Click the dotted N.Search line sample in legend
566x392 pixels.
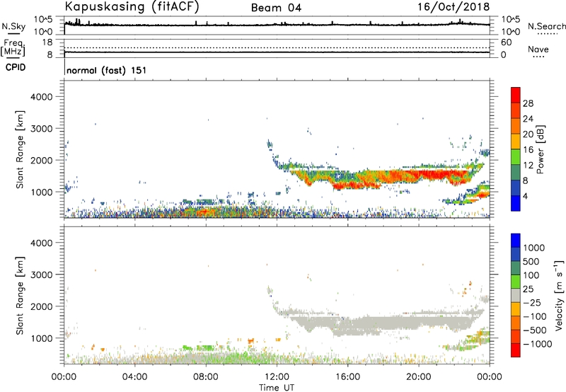(x=547, y=34)
